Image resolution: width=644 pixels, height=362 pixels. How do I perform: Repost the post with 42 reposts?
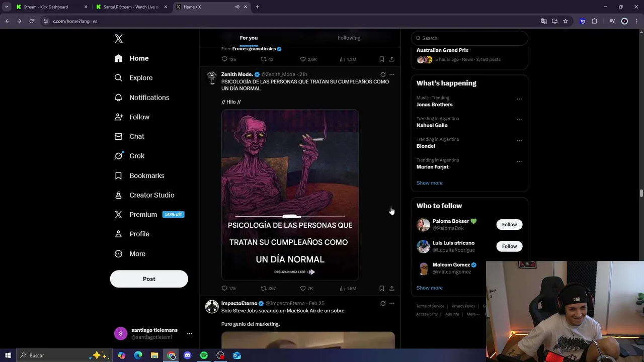[x=267, y=59]
